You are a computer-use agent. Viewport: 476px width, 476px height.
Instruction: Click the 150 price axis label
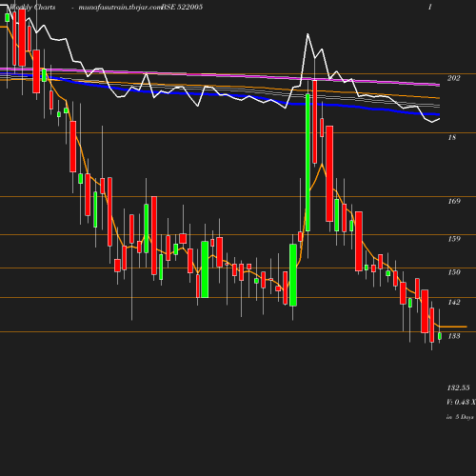pos(454,272)
